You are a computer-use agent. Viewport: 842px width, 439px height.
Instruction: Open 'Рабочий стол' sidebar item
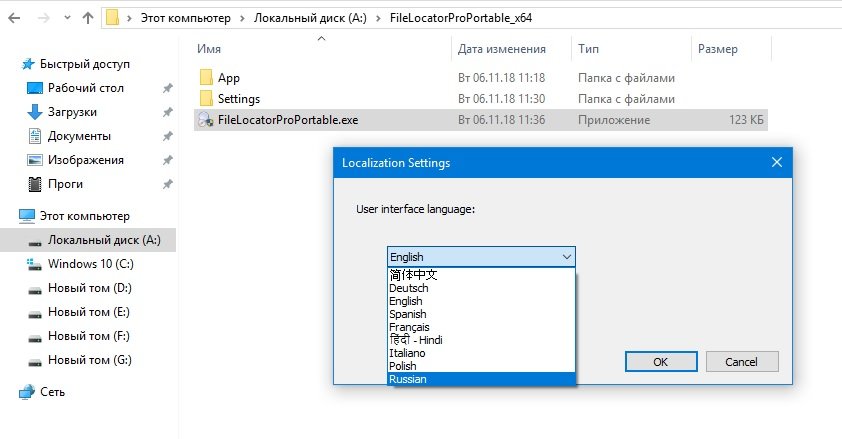86,87
